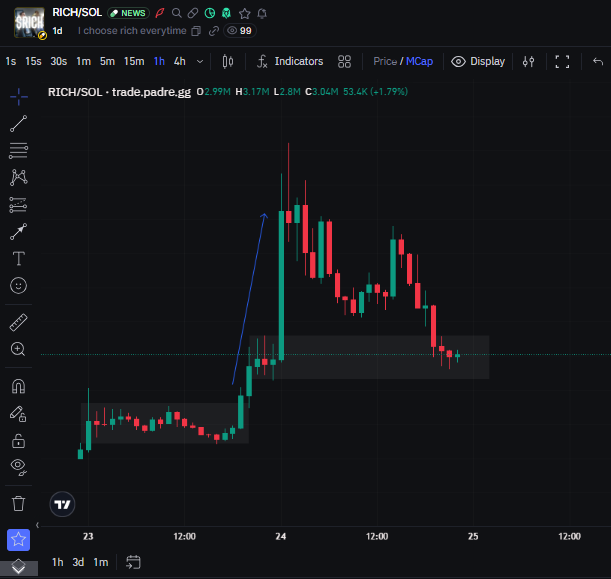Screen dimensions: 611x579
Task: Open go to date calendar icon
Action: click(x=133, y=562)
